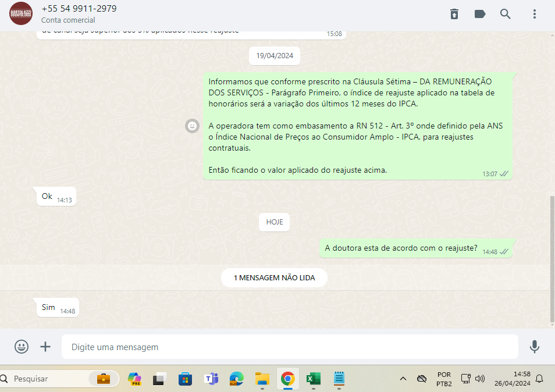Open the emoji picker in message bar

point(22,347)
